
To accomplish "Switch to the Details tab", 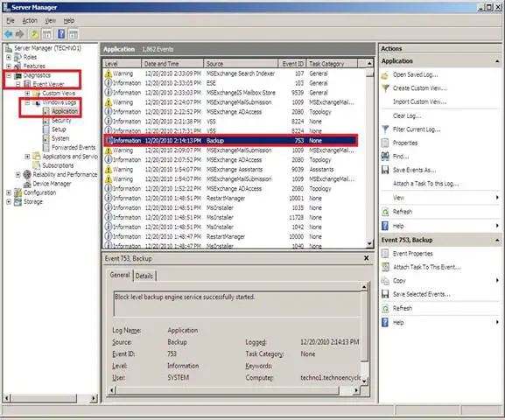I will 144,276.
